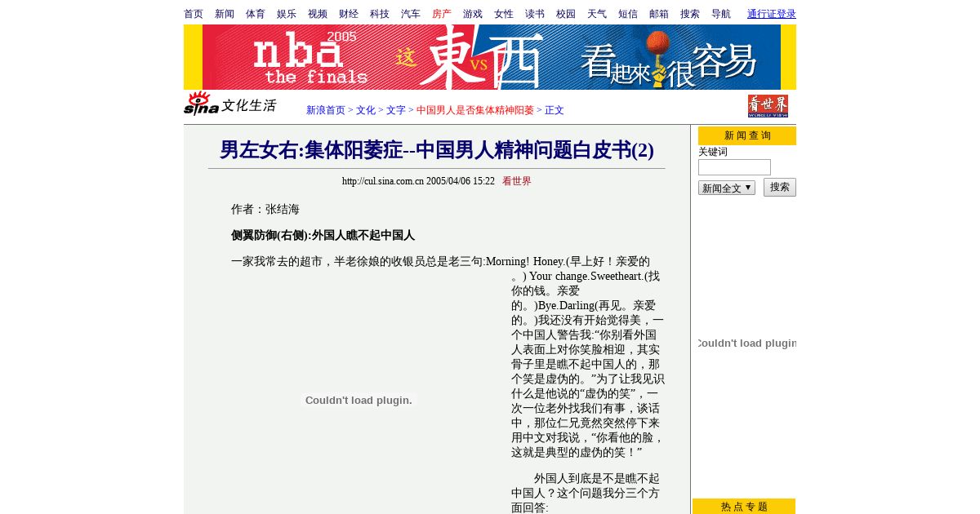Open 短信 in top navigation
Image resolution: width=980 pixels, height=514 pixels.
click(628, 14)
